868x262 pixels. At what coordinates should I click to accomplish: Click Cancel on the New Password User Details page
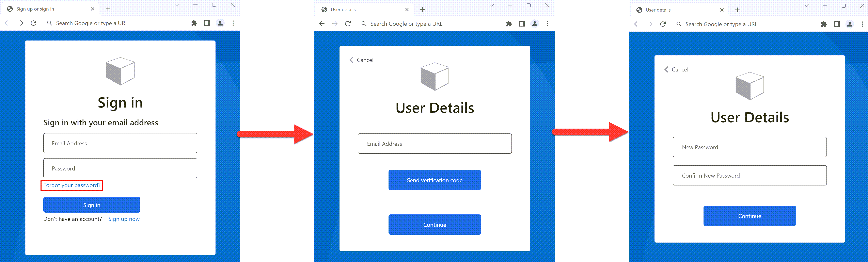(x=676, y=69)
